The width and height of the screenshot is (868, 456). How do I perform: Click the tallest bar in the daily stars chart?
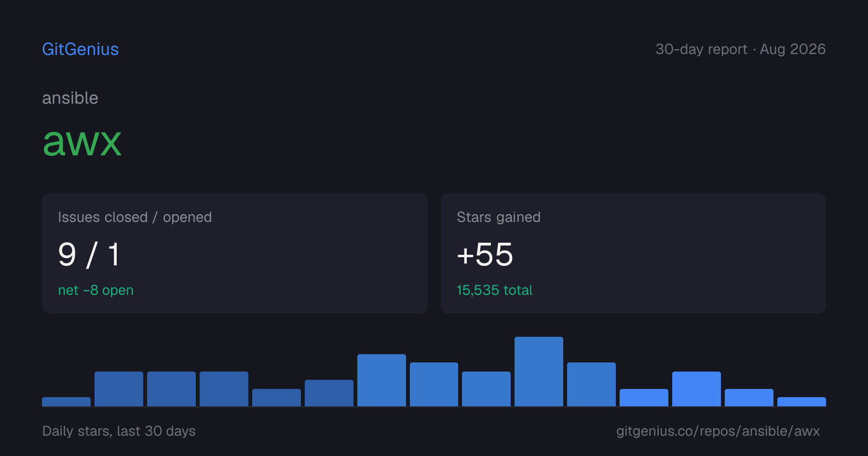539,372
